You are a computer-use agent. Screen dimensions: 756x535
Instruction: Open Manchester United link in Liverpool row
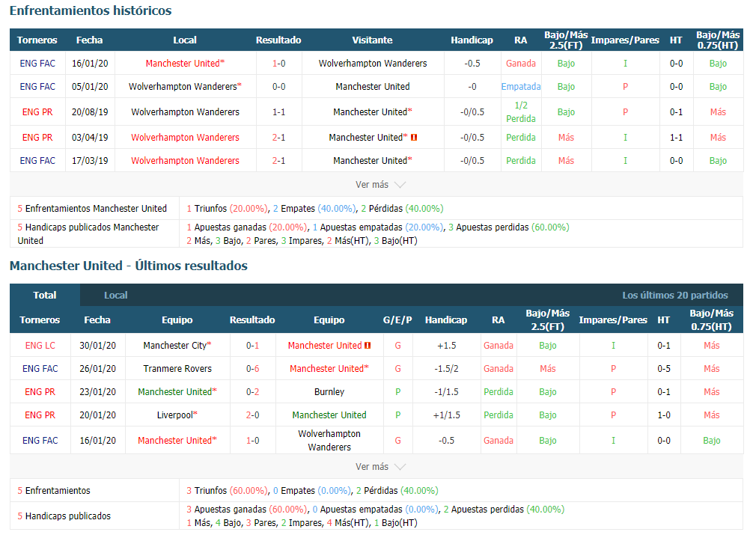(x=329, y=415)
